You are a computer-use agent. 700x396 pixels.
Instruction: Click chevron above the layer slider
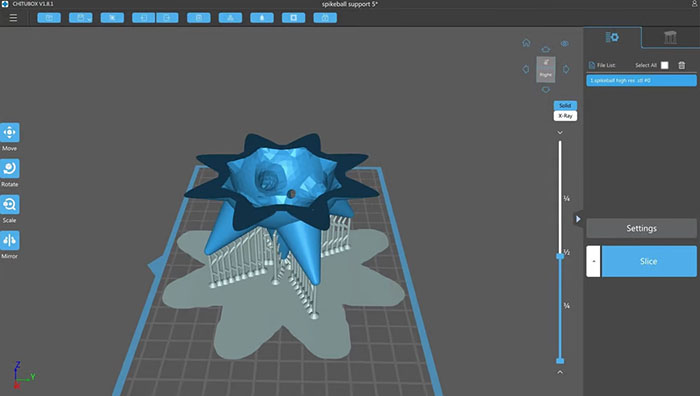pos(560,133)
